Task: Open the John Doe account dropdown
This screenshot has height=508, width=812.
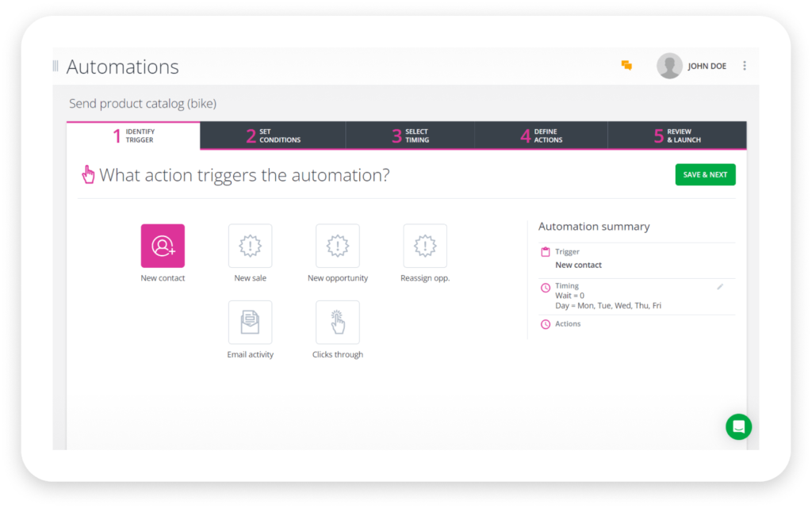Action: point(708,67)
